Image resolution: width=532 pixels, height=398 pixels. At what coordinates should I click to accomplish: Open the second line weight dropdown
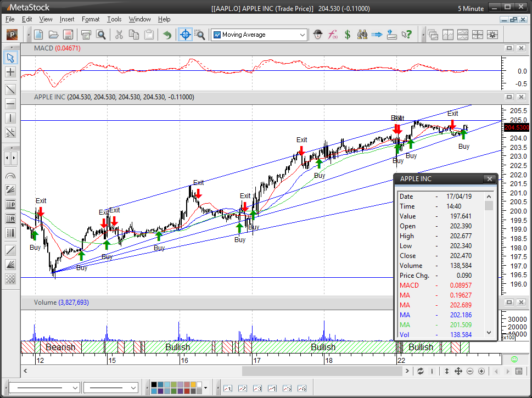tap(111, 388)
